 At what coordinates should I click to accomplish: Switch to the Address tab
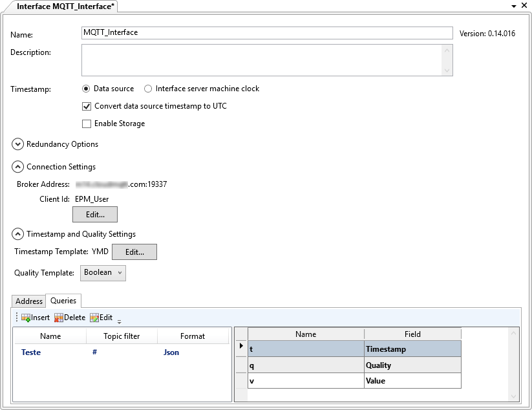(28, 301)
